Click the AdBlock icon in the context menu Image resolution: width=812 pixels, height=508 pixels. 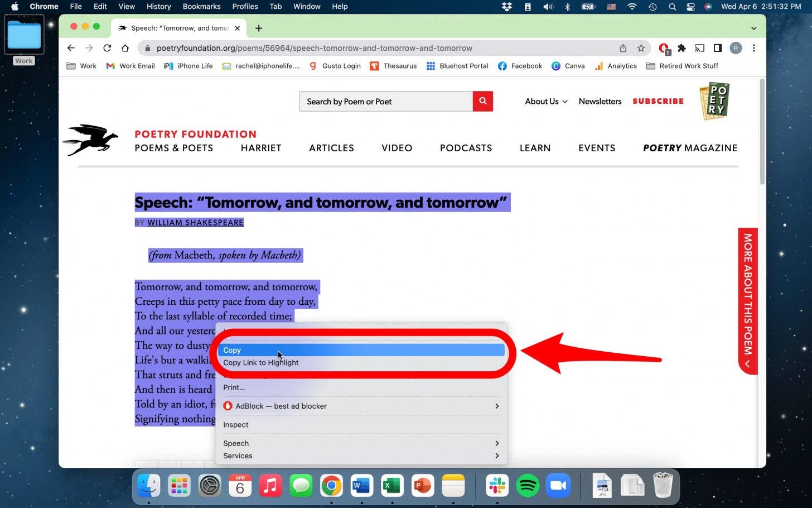(x=228, y=406)
